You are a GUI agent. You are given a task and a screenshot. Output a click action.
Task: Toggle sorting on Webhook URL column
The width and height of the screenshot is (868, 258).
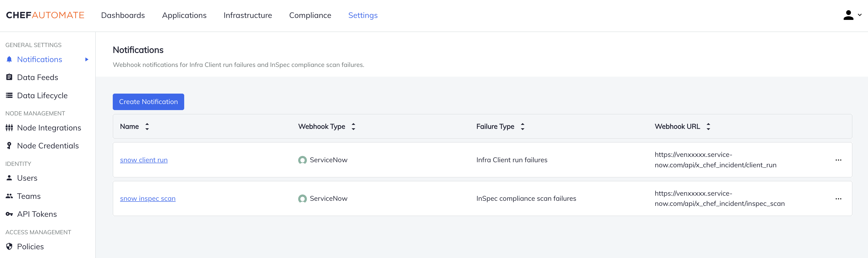[x=709, y=127]
